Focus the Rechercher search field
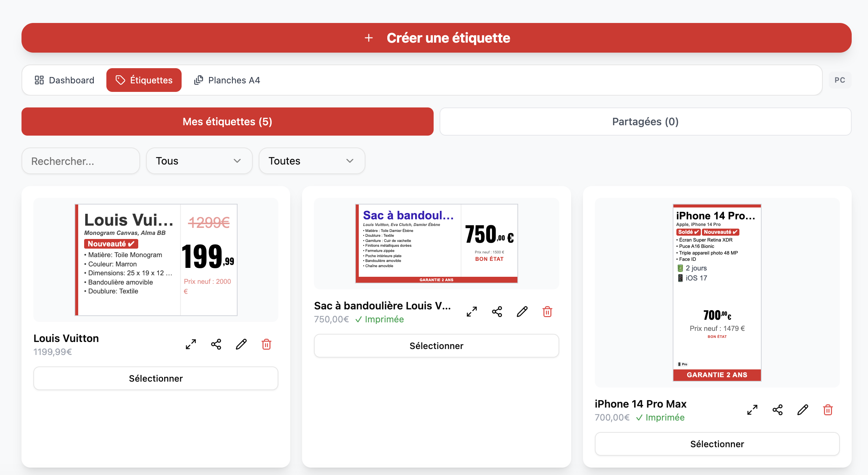This screenshot has width=868, height=475. click(x=81, y=161)
